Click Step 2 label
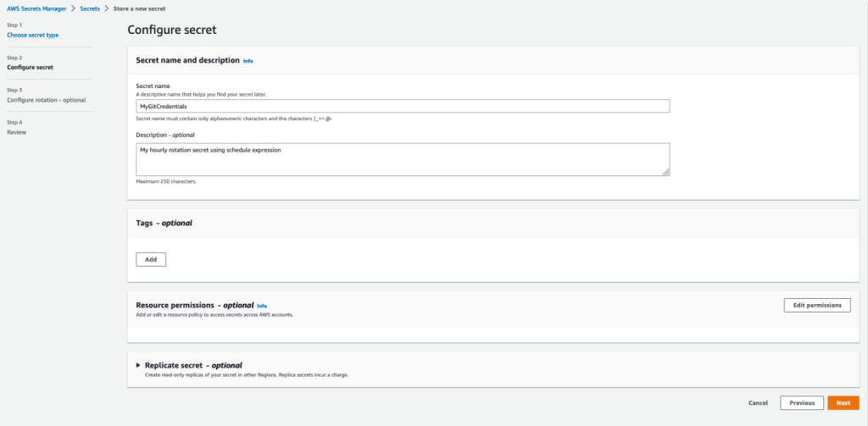The height and width of the screenshot is (426, 868). click(14, 58)
